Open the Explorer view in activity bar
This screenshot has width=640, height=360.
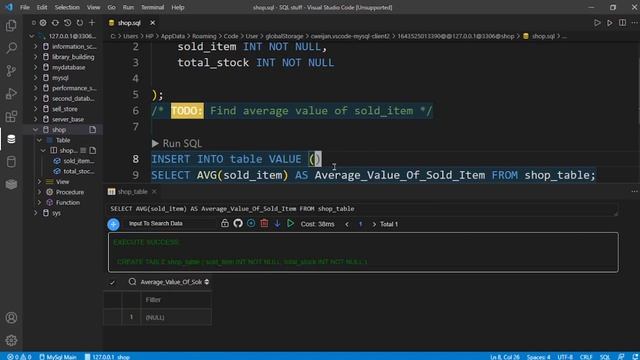coord(11,25)
